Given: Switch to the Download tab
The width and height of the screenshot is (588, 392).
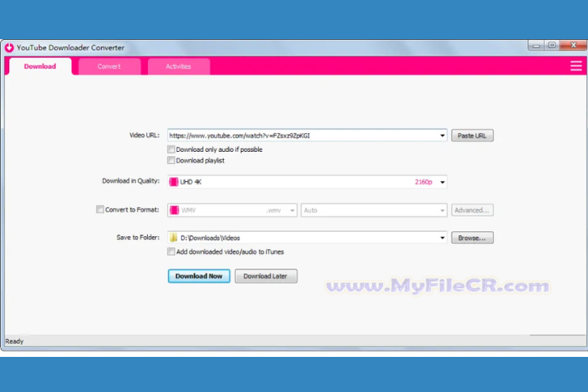Looking at the screenshot, I should pyautogui.click(x=40, y=66).
